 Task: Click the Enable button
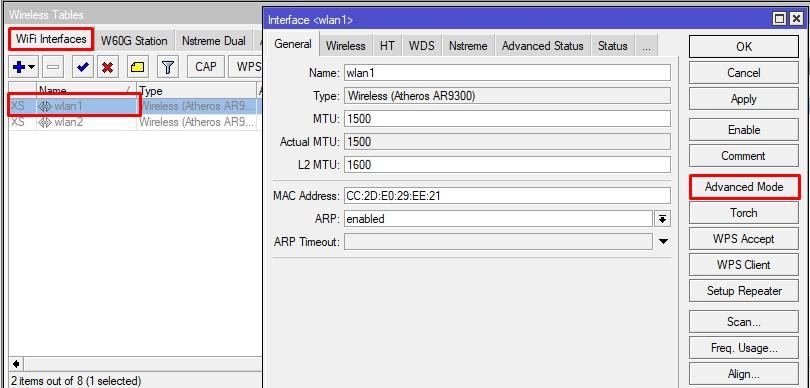pos(744,130)
